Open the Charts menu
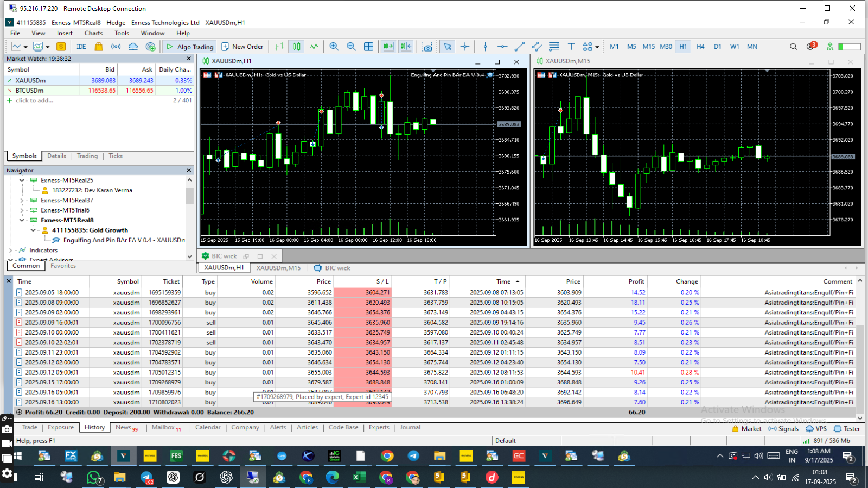The width and height of the screenshot is (868, 488). click(x=93, y=33)
